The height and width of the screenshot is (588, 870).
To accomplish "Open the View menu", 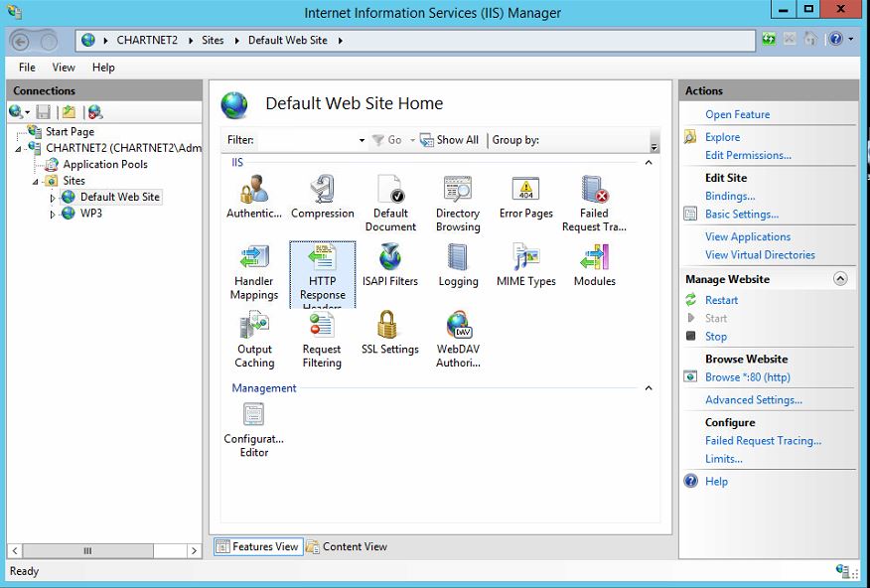I will coord(64,68).
